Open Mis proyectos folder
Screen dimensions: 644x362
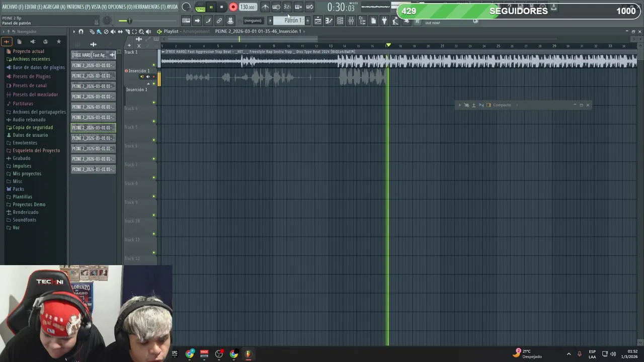pyautogui.click(x=27, y=173)
